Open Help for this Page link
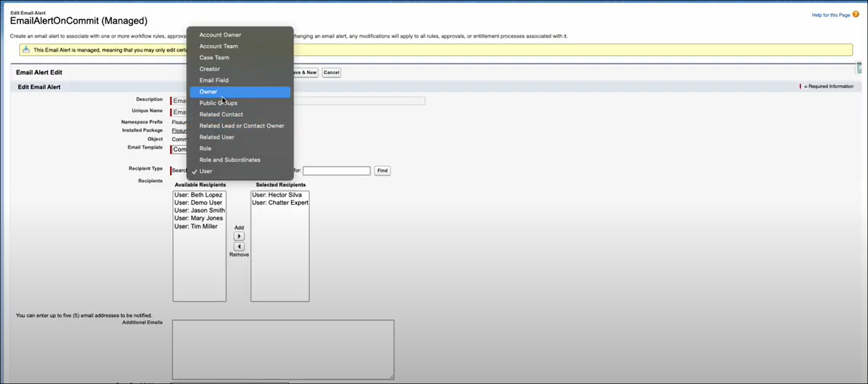This screenshot has height=384, width=868. (x=831, y=15)
